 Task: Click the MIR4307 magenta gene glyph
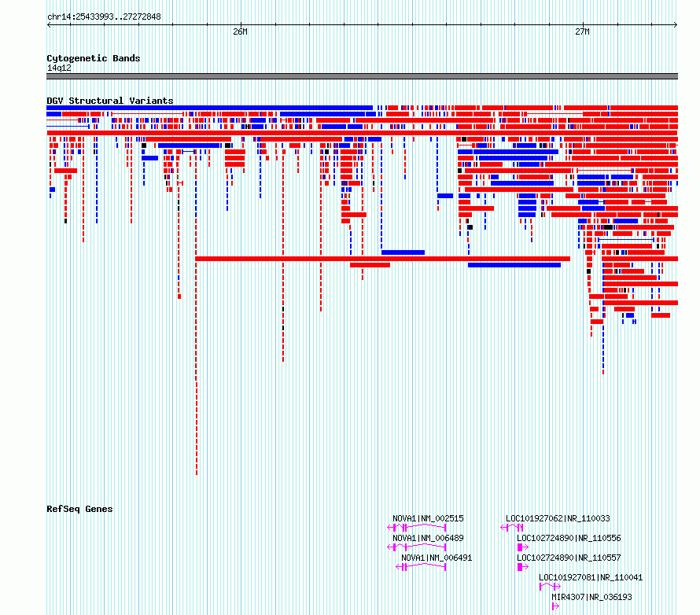pos(555,606)
